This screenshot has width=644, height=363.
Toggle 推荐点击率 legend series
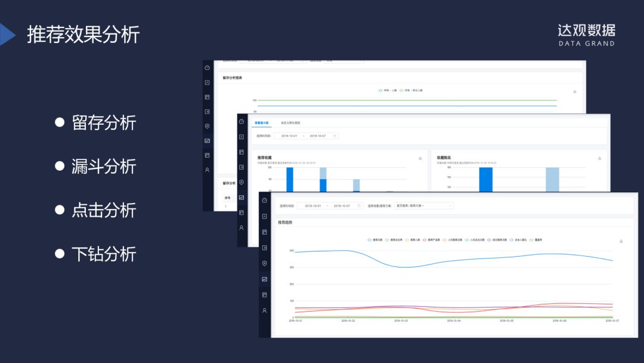[x=394, y=239]
